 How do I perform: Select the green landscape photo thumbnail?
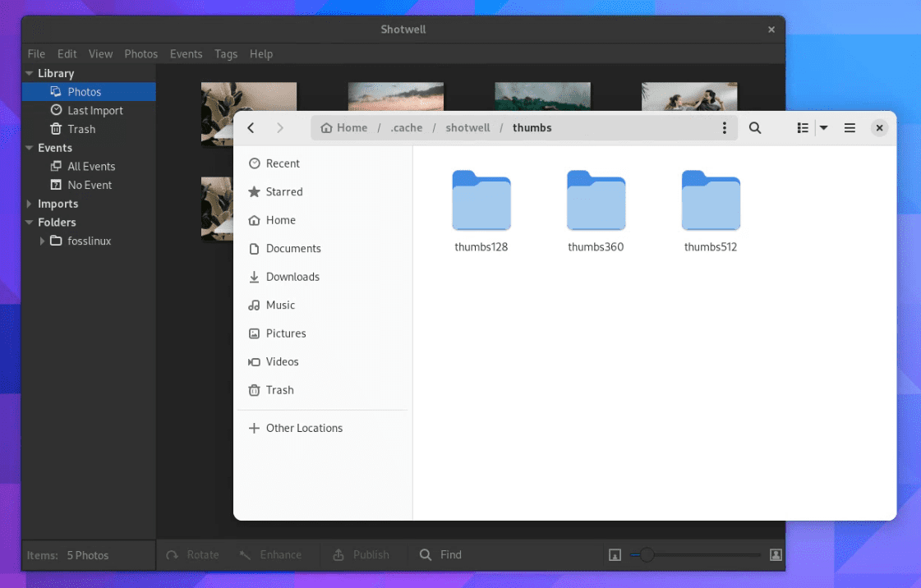pyautogui.click(x=543, y=96)
